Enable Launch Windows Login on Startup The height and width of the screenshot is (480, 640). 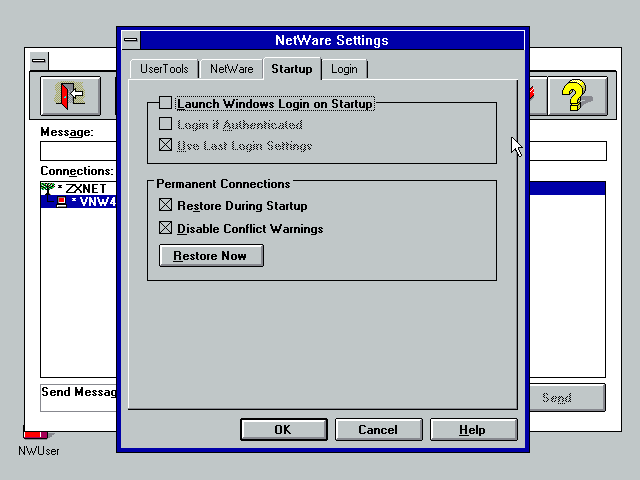click(165, 103)
